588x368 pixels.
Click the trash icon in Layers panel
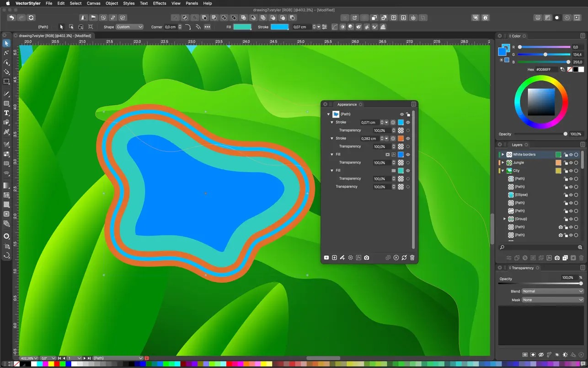point(581,258)
